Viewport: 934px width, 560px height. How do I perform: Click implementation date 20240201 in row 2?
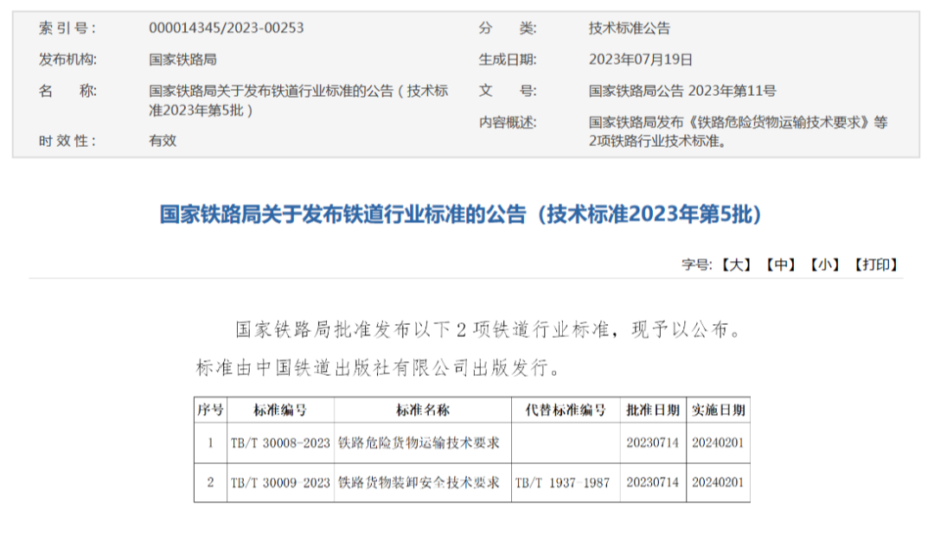tap(719, 482)
